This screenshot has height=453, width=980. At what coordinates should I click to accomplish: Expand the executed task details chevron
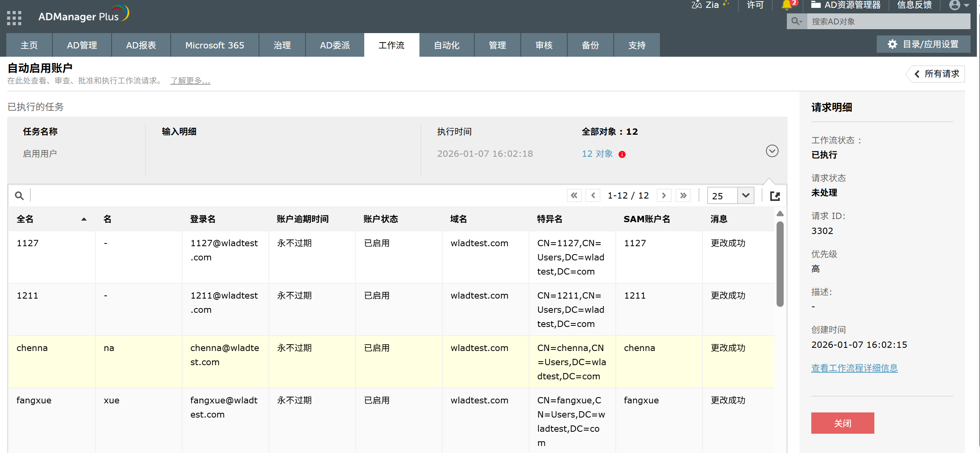point(772,151)
